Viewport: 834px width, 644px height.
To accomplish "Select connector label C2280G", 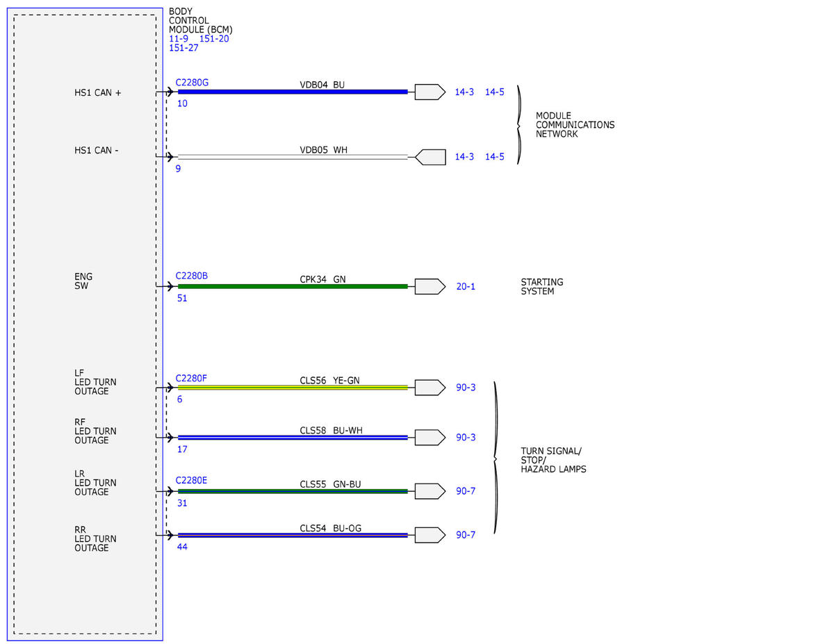I will click(192, 82).
